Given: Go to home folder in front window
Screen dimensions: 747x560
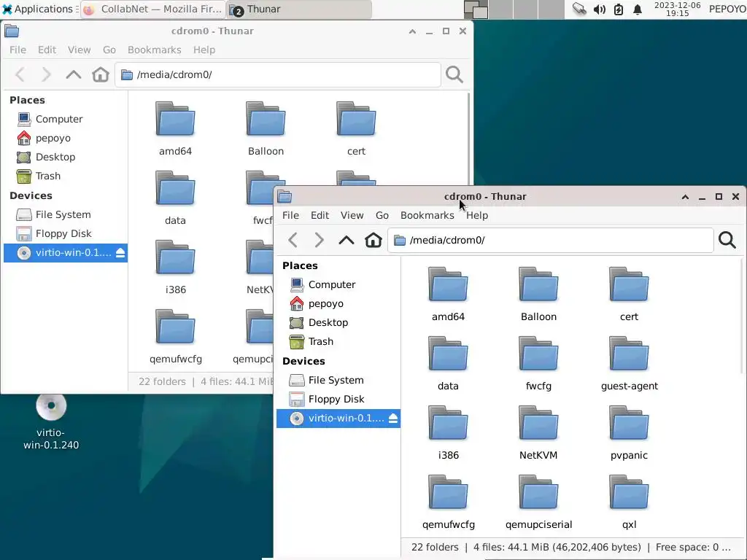Looking at the screenshot, I should 373,240.
